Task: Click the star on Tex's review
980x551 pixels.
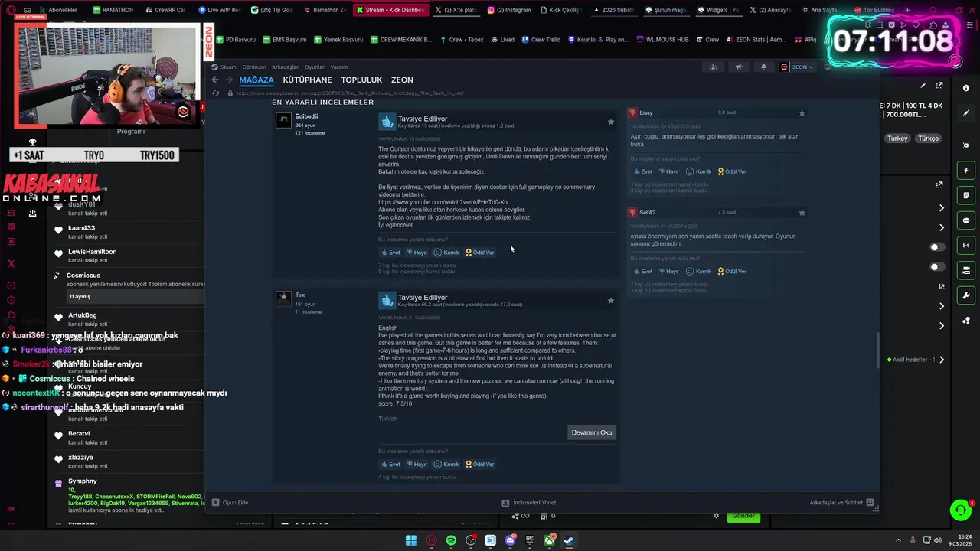Action: pyautogui.click(x=610, y=301)
